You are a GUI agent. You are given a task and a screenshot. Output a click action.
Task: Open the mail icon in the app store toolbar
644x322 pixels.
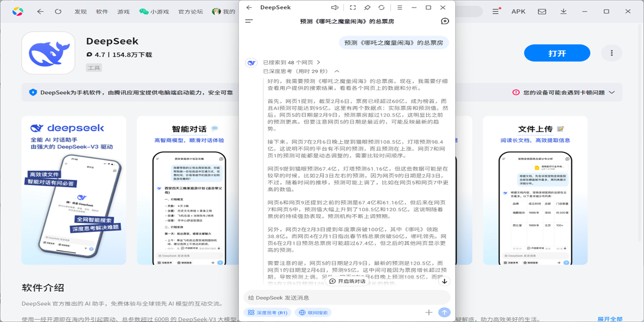pos(541,11)
